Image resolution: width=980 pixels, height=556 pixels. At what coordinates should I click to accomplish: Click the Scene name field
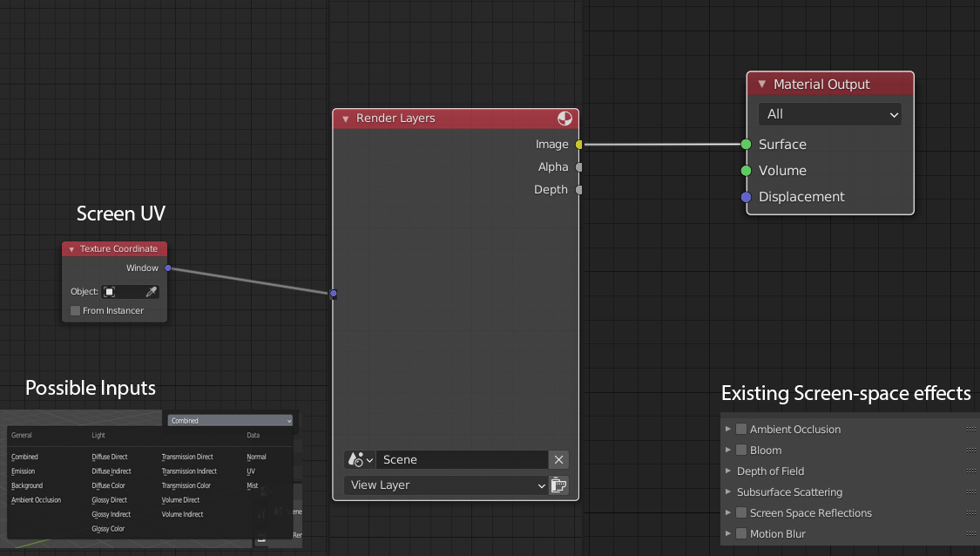pos(462,459)
